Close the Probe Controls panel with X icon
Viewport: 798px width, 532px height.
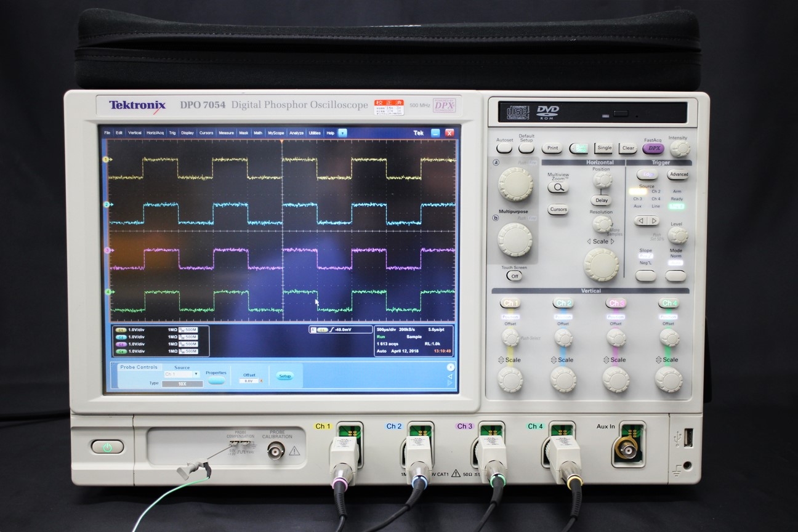pos(450,368)
